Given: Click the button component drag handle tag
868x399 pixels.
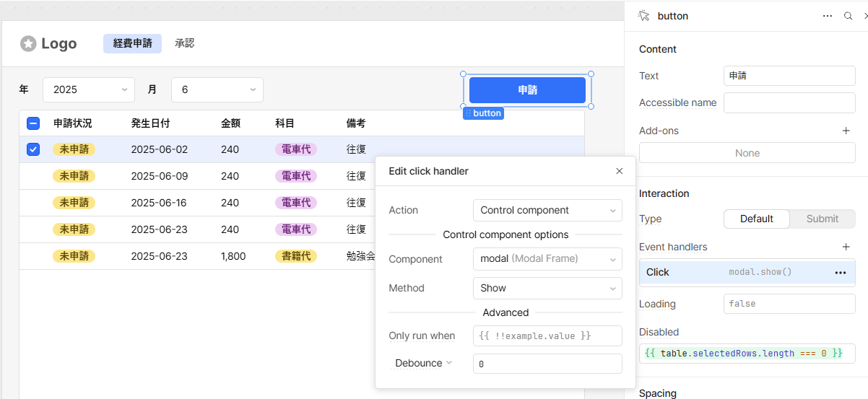Looking at the screenshot, I should coord(483,113).
